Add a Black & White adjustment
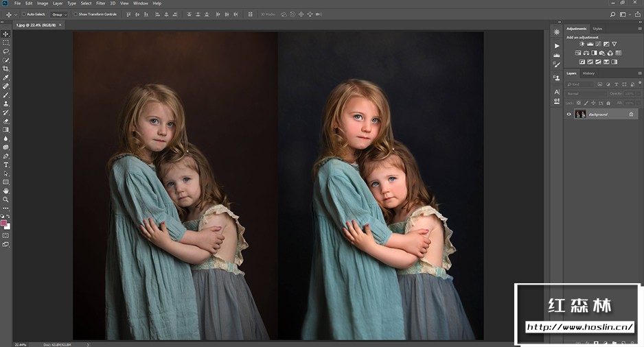644x347 pixels. [x=594, y=53]
